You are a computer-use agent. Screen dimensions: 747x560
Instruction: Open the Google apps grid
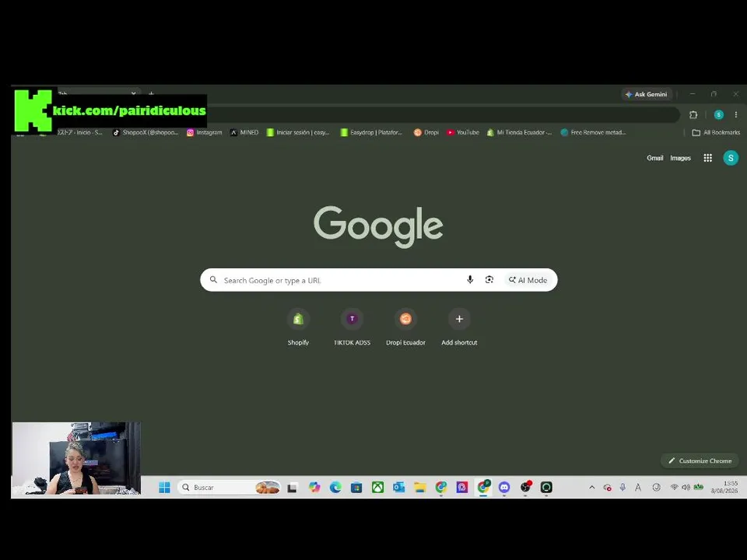[708, 158]
